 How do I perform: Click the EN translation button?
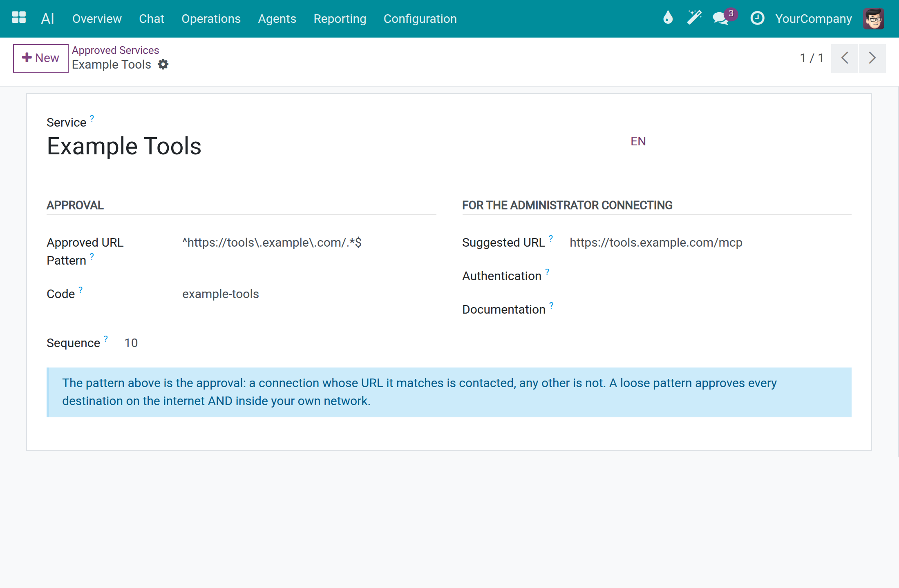[638, 141]
